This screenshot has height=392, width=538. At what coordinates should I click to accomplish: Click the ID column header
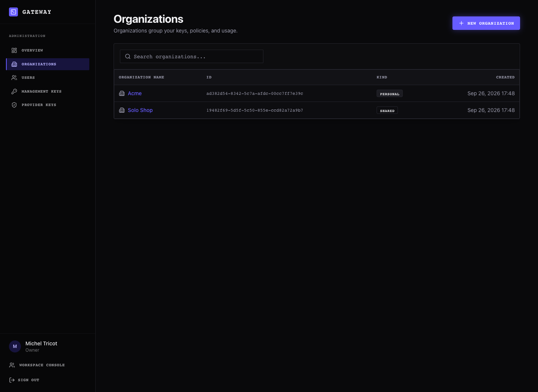coord(209,77)
